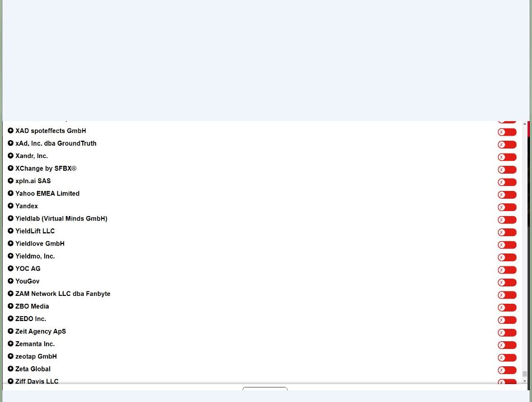This screenshot has height=402, width=532.
Task: Enable the consent toggle for Yandex
Action: click(507, 207)
